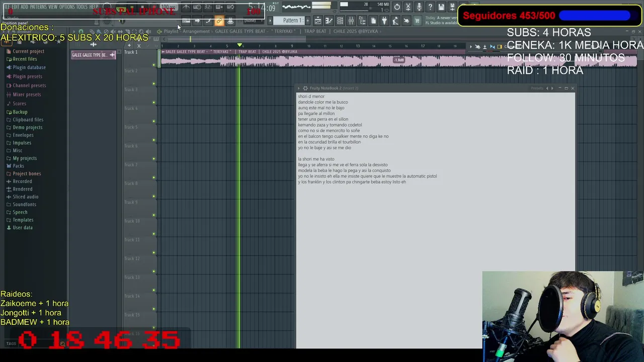Select the Slice tool in playlist toolbar
This screenshot has height=362, width=644.
click(128, 32)
